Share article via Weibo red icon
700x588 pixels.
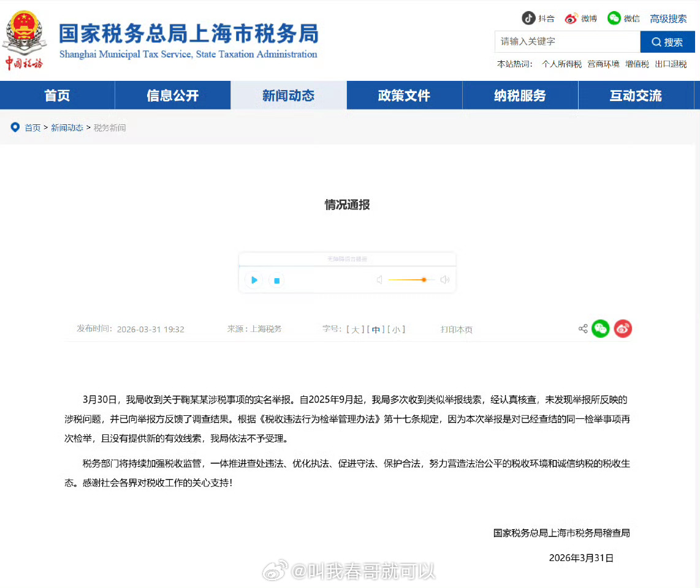[623, 329]
